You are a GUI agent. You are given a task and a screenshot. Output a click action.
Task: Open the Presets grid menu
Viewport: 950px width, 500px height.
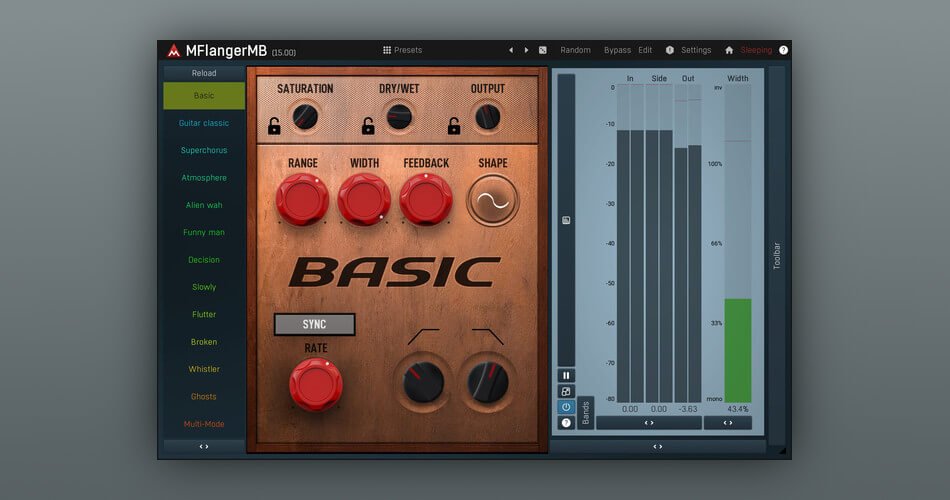click(402, 50)
